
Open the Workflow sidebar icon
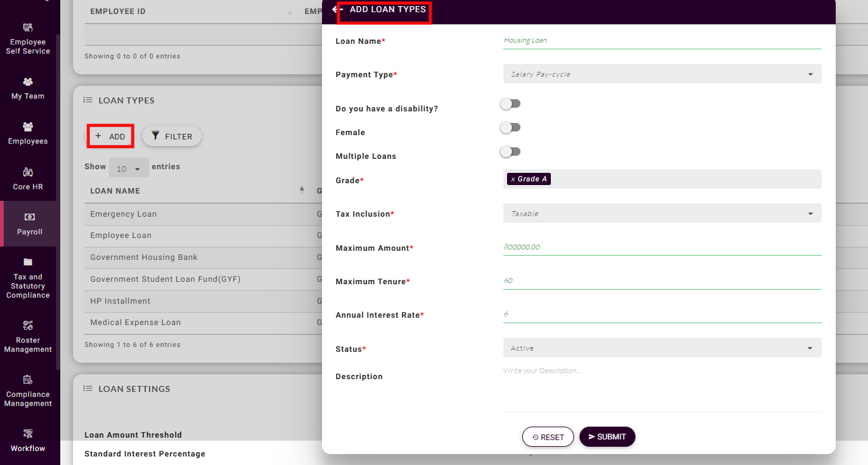pyautogui.click(x=28, y=434)
